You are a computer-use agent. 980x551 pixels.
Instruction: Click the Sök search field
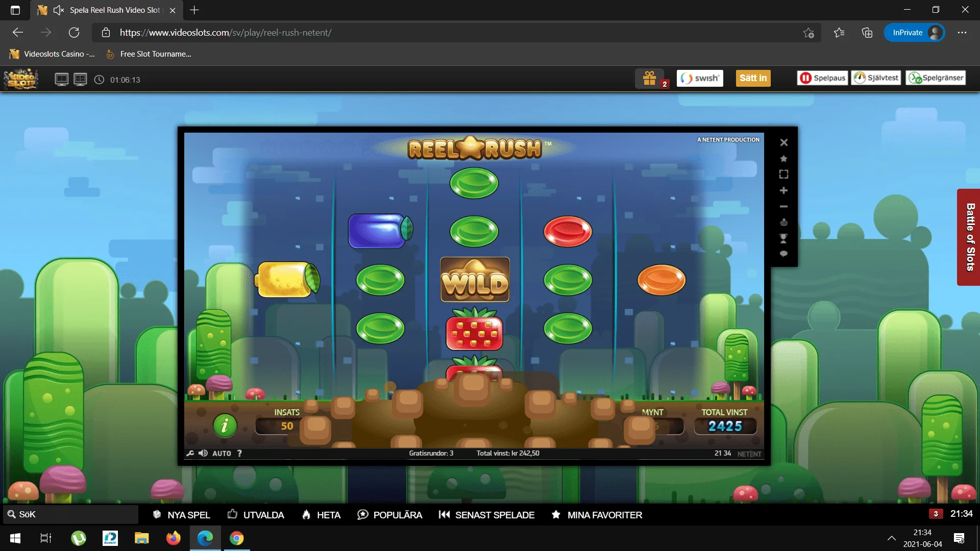71,514
